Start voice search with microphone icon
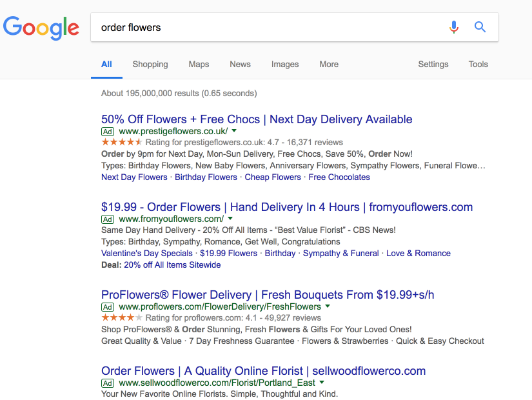 [x=453, y=27]
